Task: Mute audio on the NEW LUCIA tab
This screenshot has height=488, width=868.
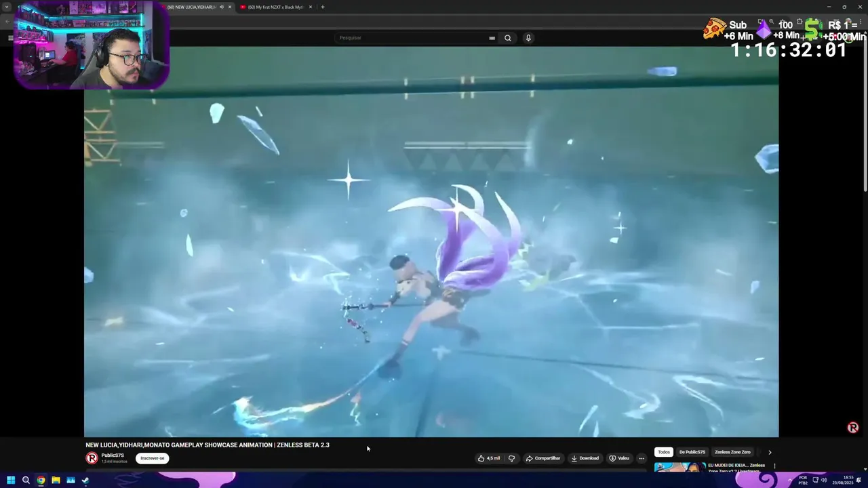Action: coord(222,7)
